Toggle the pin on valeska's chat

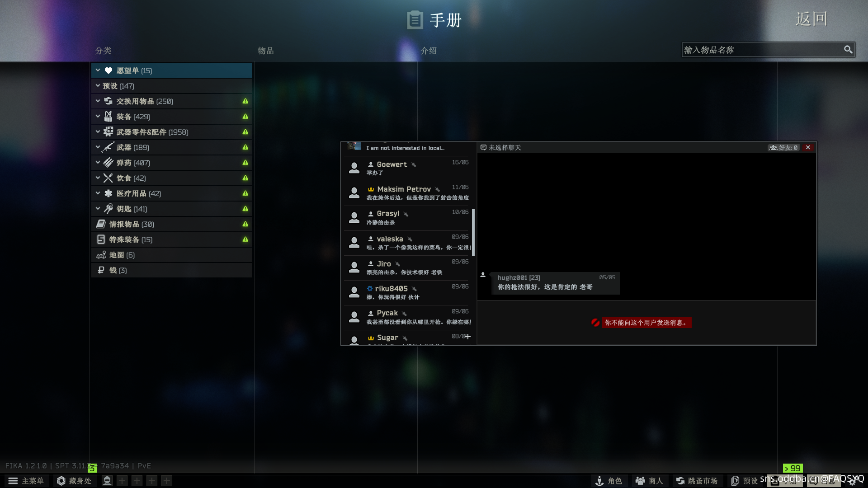410,239
